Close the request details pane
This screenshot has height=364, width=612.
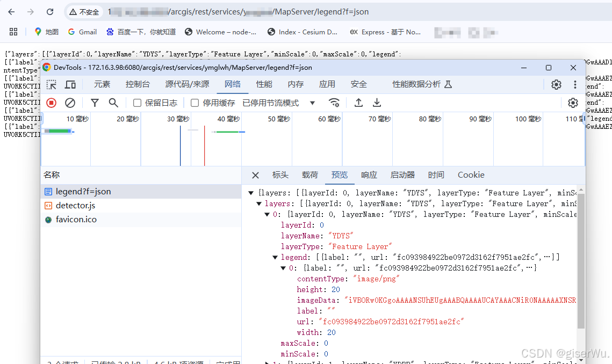pos(255,175)
